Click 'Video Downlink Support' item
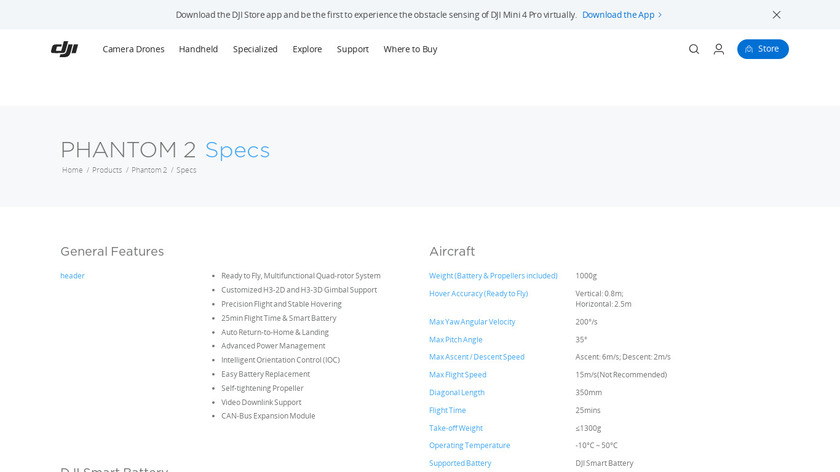The width and height of the screenshot is (840, 472). click(x=261, y=402)
